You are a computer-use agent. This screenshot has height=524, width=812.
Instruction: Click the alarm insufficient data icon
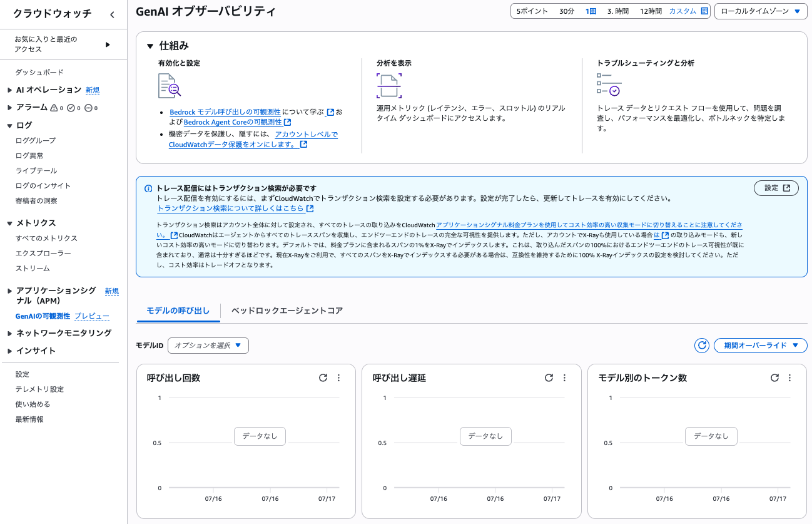88,108
